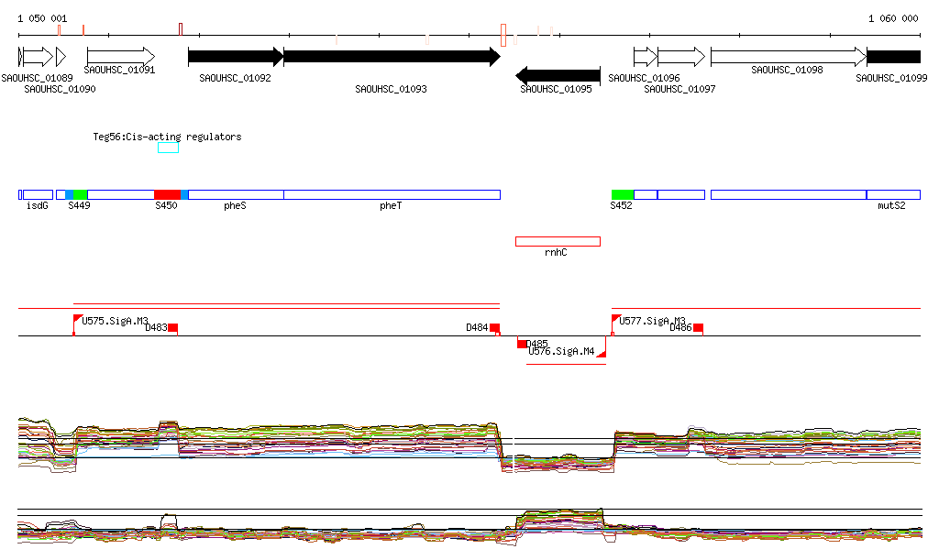This screenshot has width=939, height=560.
Task: Select the D486 terminator red marker
Action: [x=698, y=327]
